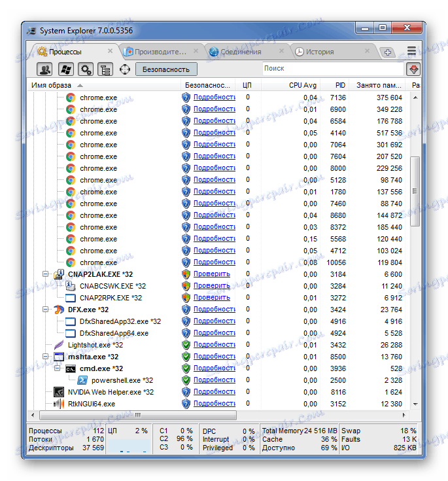Viewport: 448px width, 481px height.
Task: Open the Производите... tab
Action: tap(161, 52)
